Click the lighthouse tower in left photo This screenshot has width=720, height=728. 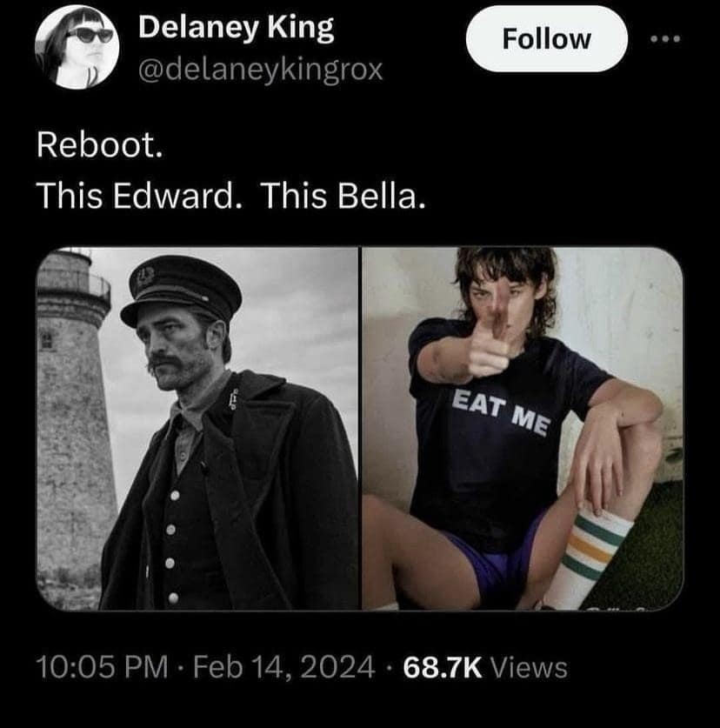pos(75,409)
